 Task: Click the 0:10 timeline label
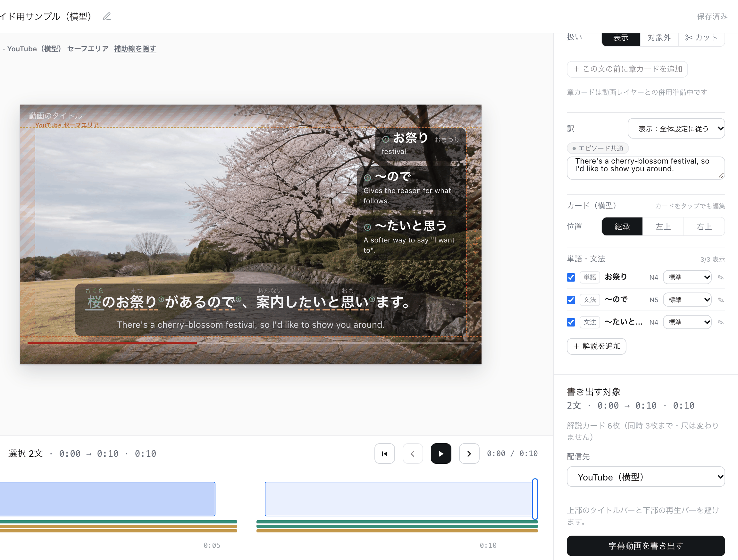click(488, 545)
